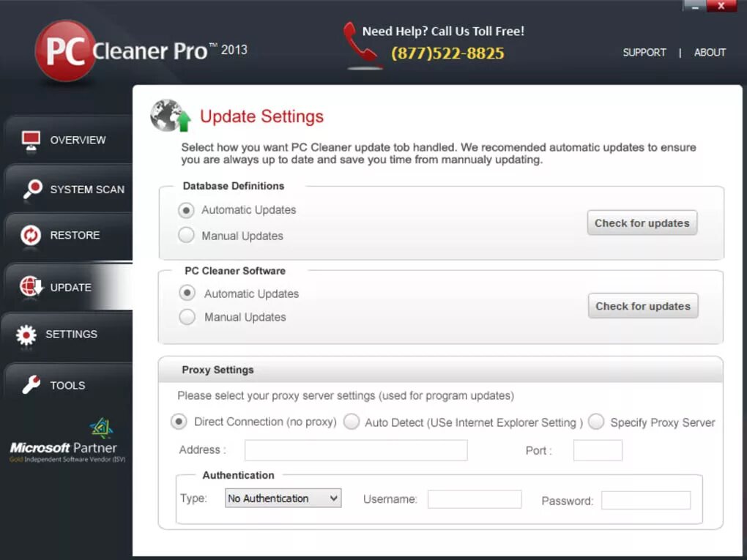Click the proxy Port field

[598, 450]
